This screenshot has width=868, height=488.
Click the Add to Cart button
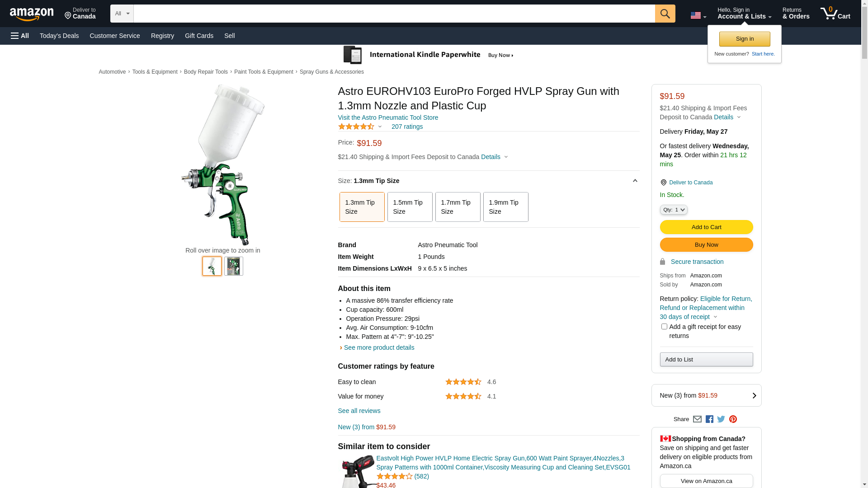706,227
